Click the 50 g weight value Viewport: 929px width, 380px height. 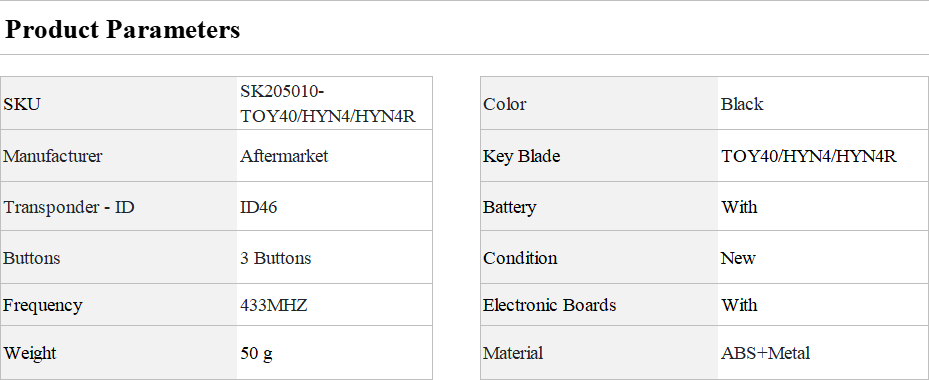(257, 353)
